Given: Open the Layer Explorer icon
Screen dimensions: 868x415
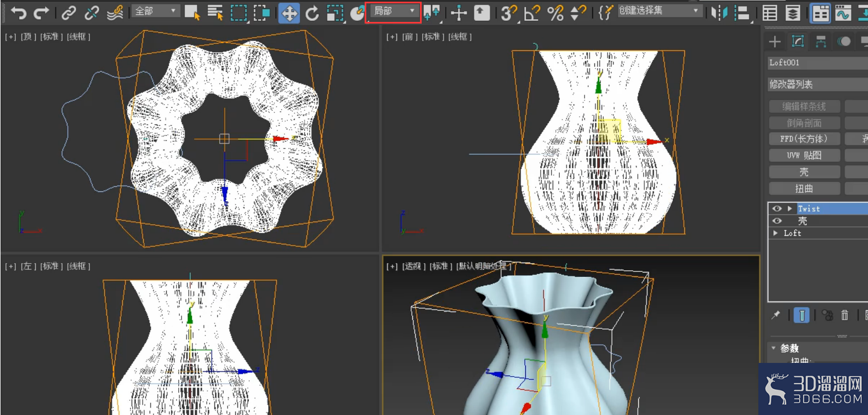Looking at the screenshot, I should [792, 13].
